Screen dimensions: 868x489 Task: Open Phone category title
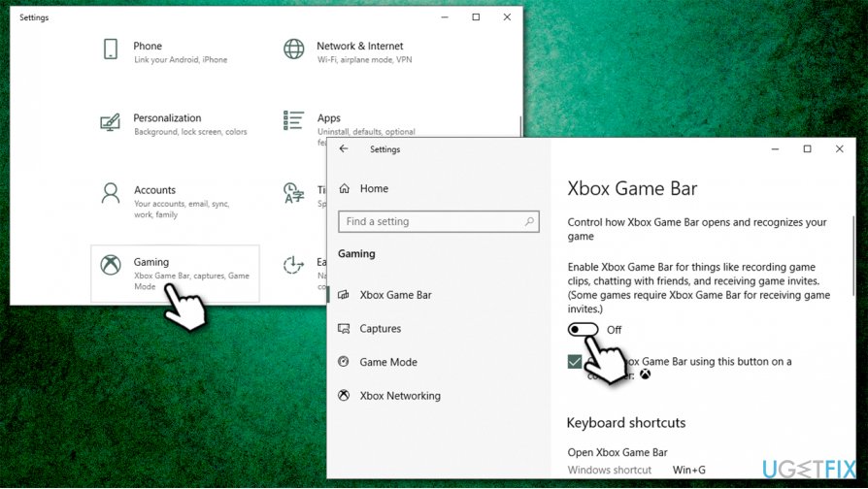coord(148,46)
